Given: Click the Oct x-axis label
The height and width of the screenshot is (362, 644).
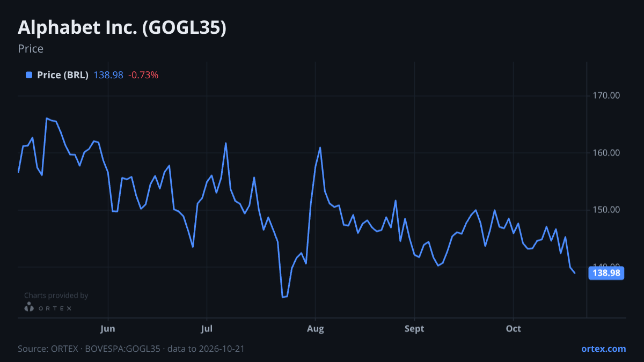Looking at the screenshot, I should coord(514,329).
